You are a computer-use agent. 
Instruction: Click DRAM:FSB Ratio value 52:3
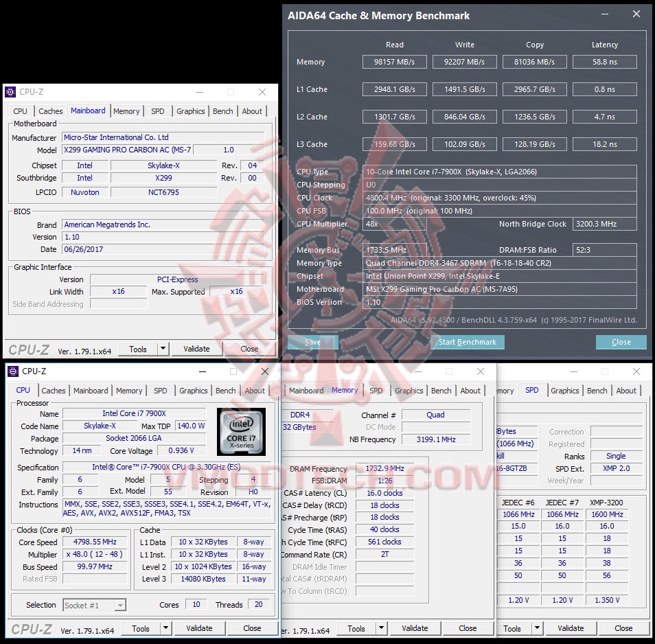[x=604, y=250]
